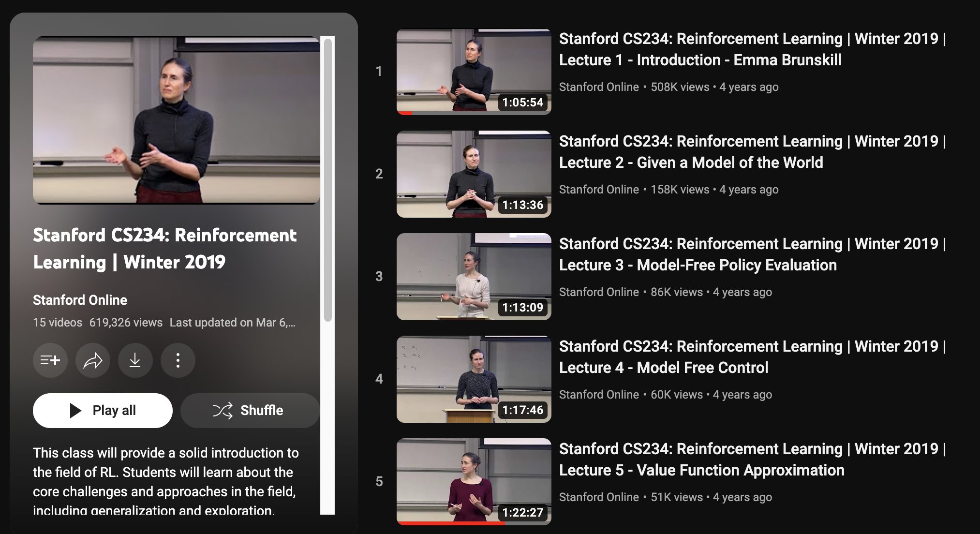
Task: Click index number 2 beside Lecture 2
Action: pyautogui.click(x=379, y=174)
